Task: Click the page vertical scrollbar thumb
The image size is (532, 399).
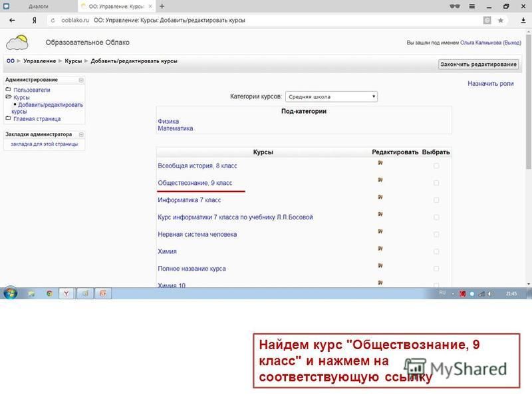Action: point(528,102)
